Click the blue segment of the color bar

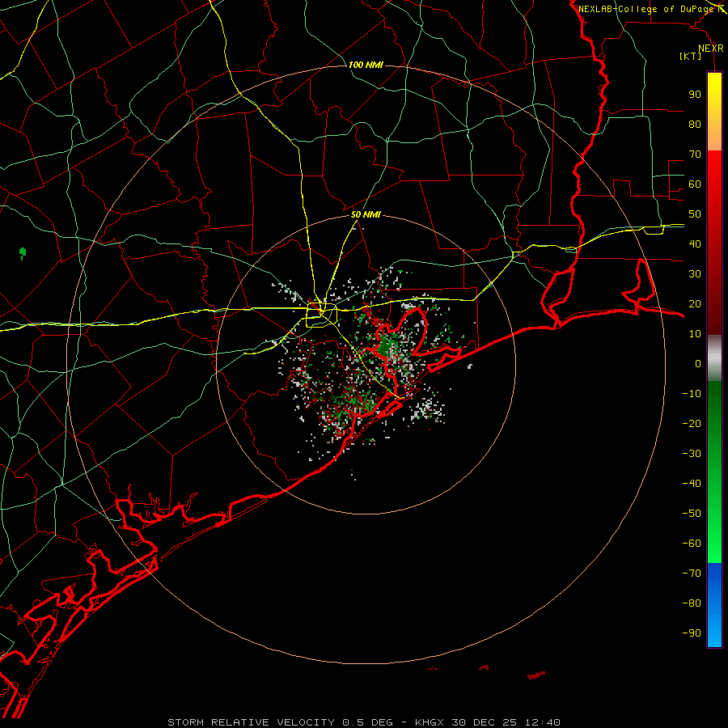714,605
